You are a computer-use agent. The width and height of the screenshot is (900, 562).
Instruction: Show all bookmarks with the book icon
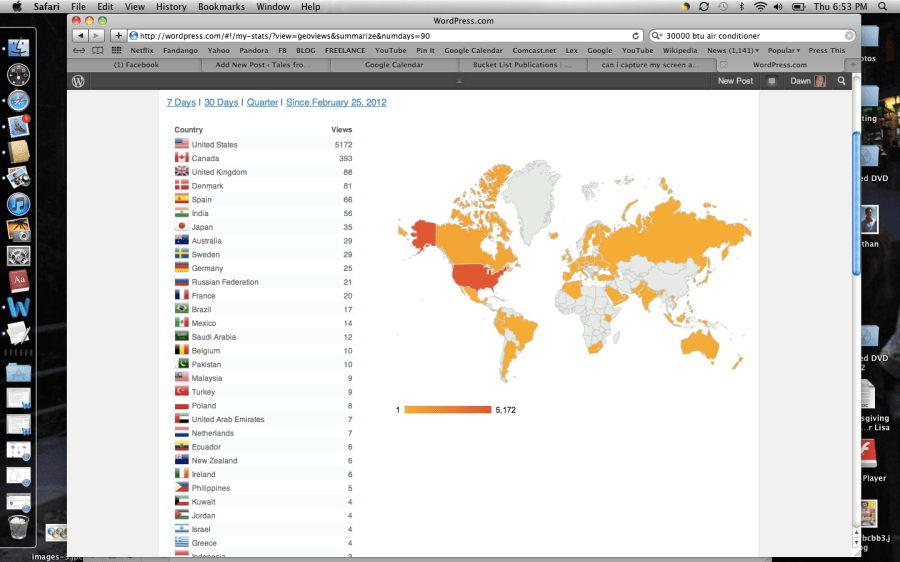tap(98, 50)
